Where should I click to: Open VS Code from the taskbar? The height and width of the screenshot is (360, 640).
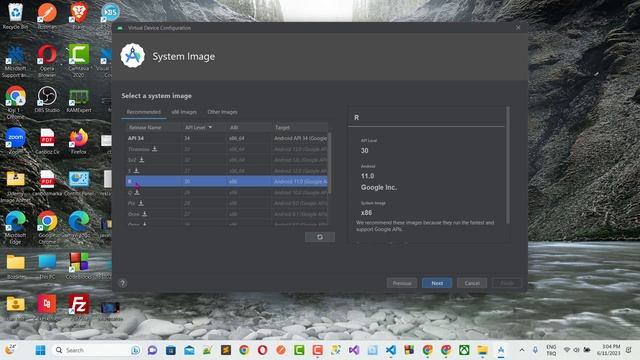tap(391, 350)
